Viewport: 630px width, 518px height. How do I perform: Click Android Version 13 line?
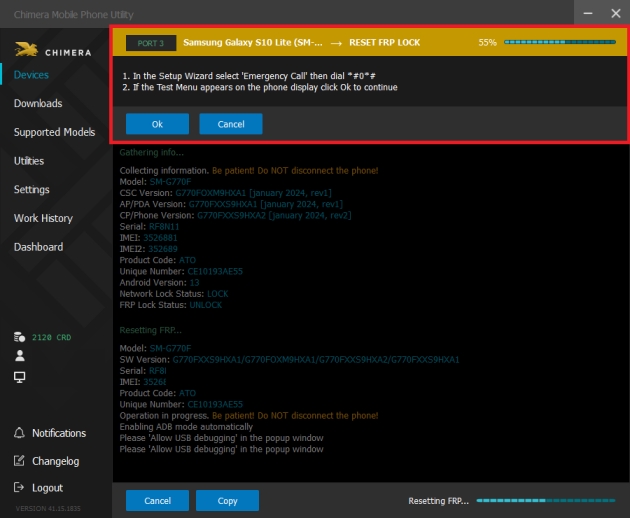[x=159, y=283]
